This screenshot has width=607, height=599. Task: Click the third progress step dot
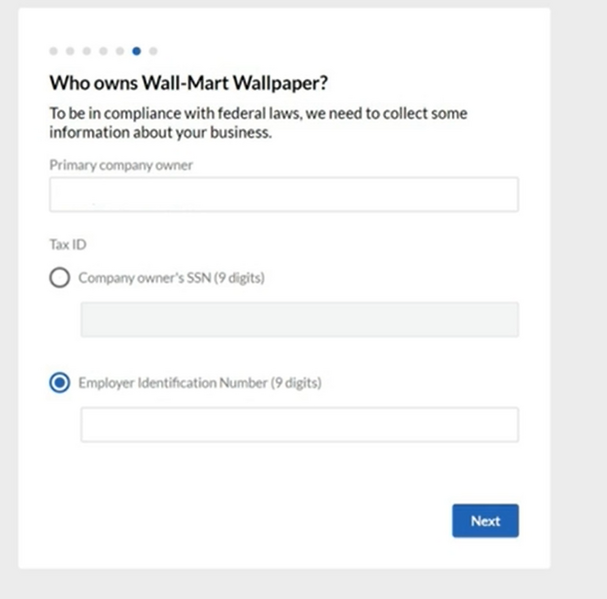(87, 51)
